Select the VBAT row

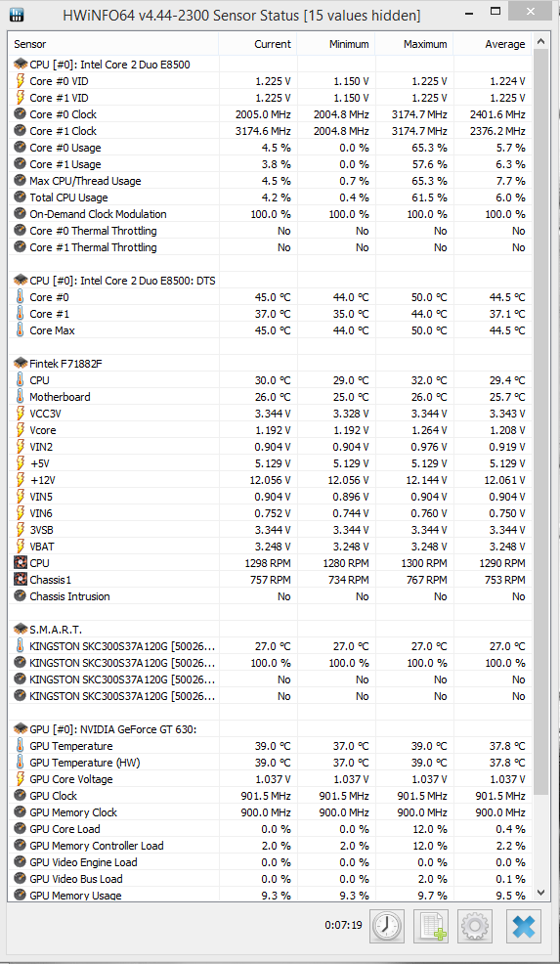[x=271, y=546]
